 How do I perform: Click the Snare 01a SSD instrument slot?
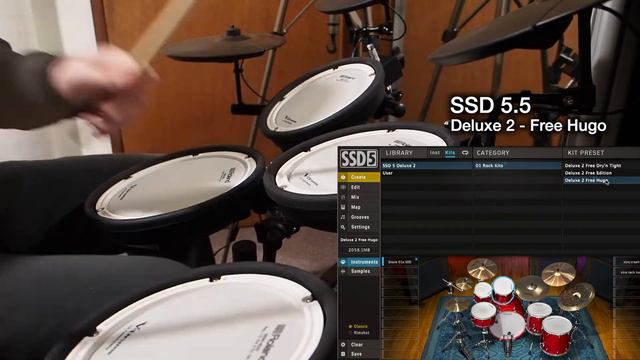coord(400,262)
